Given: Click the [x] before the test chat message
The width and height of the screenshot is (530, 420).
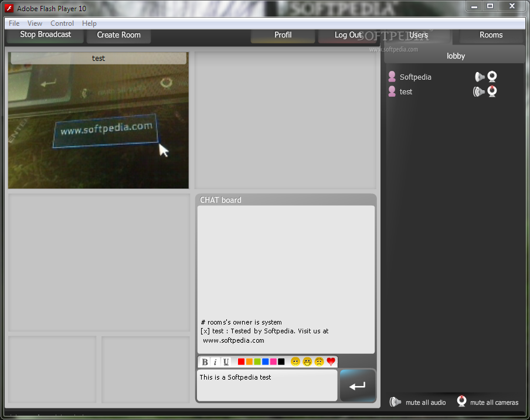Looking at the screenshot, I should pos(205,331).
